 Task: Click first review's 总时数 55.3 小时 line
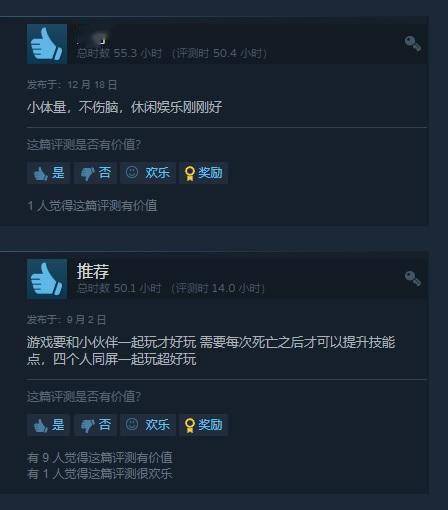coord(172,53)
